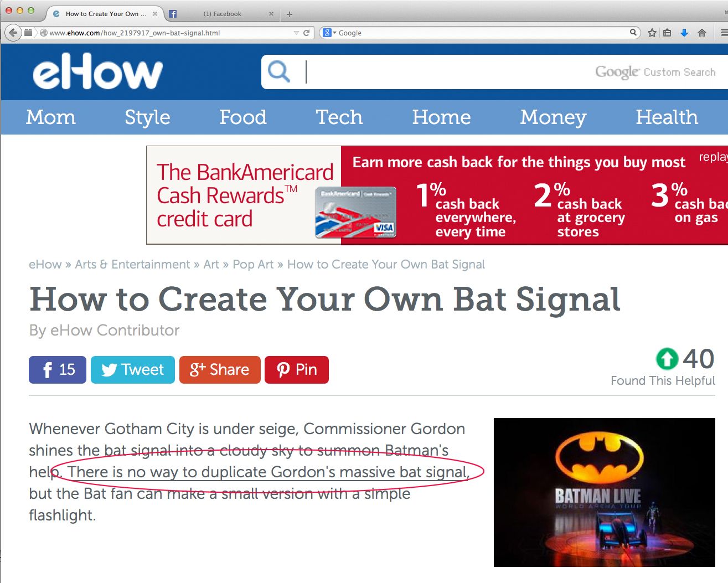
Task: Click the article title heading
Action: tap(325, 299)
